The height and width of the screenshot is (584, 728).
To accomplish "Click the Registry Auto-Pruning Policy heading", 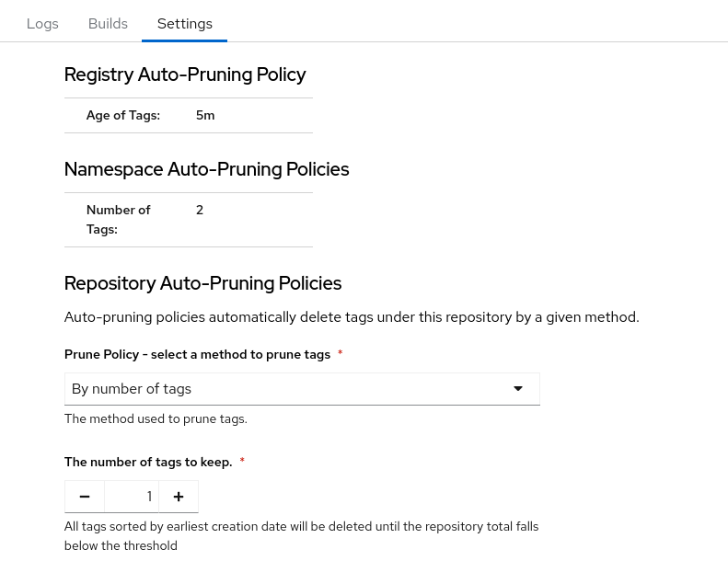I will point(185,74).
